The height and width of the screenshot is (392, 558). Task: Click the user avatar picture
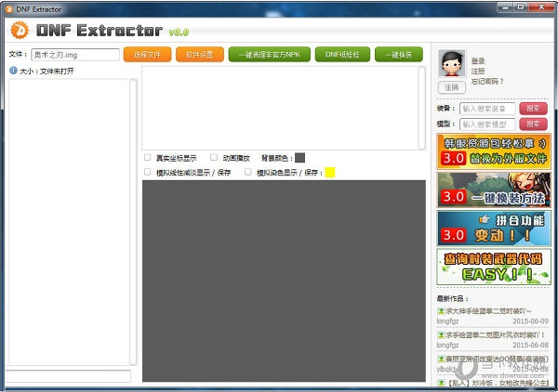452,63
